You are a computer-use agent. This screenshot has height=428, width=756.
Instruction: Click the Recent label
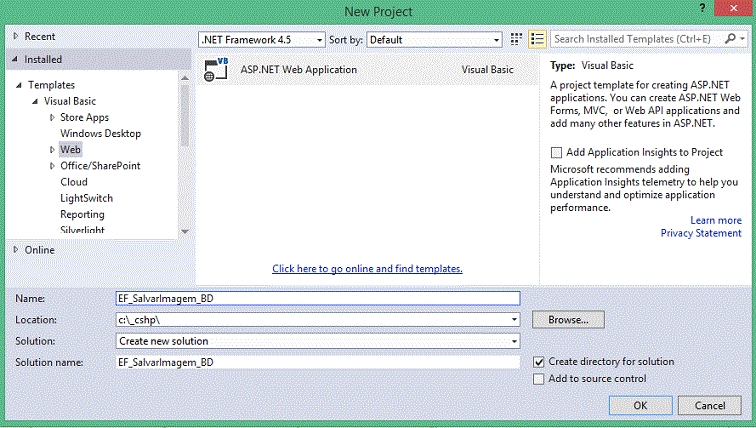pos(40,36)
